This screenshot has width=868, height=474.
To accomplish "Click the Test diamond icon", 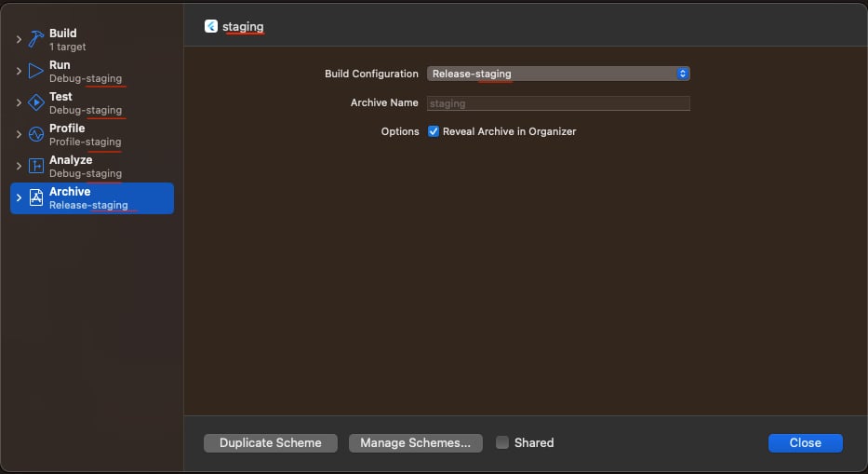I will tap(36, 102).
